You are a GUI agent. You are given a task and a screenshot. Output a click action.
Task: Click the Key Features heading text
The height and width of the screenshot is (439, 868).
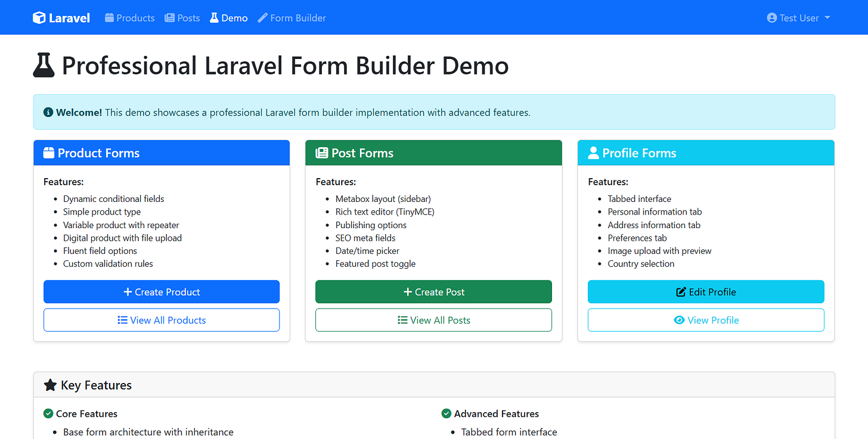point(96,385)
